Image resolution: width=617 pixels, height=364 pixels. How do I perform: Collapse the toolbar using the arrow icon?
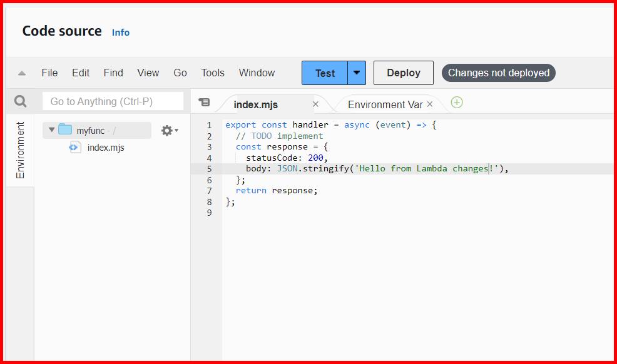pyautogui.click(x=21, y=73)
